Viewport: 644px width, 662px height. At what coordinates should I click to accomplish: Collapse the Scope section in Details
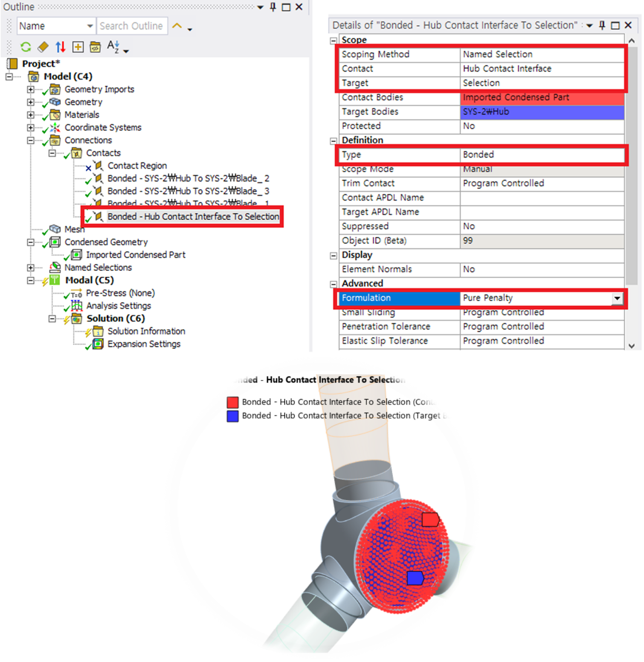point(334,41)
